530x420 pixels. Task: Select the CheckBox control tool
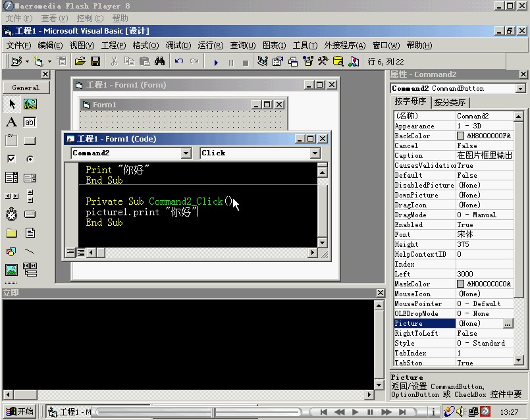[11, 159]
